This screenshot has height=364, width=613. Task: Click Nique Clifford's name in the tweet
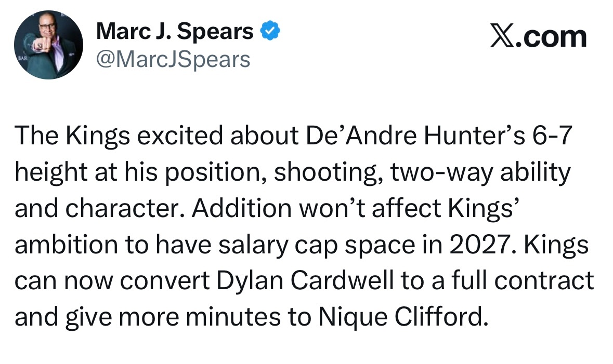[398, 316]
